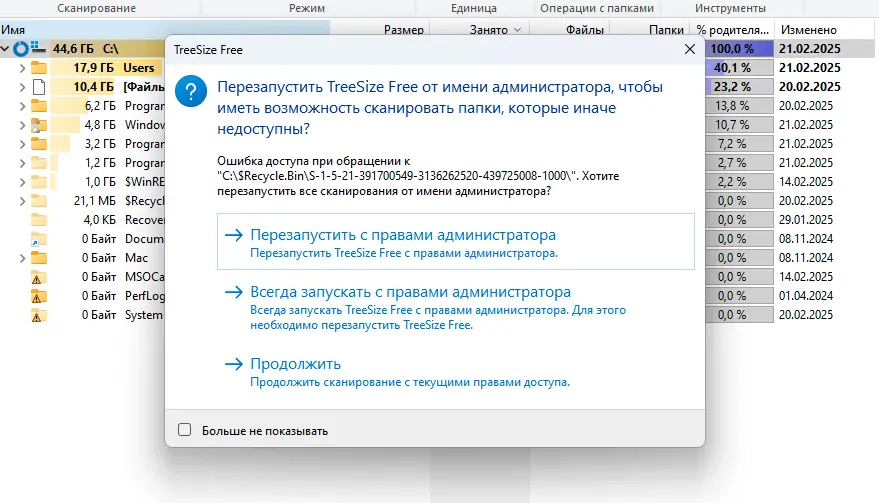
Task: Click the Documents shortcut folder icon
Action: coord(39,239)
